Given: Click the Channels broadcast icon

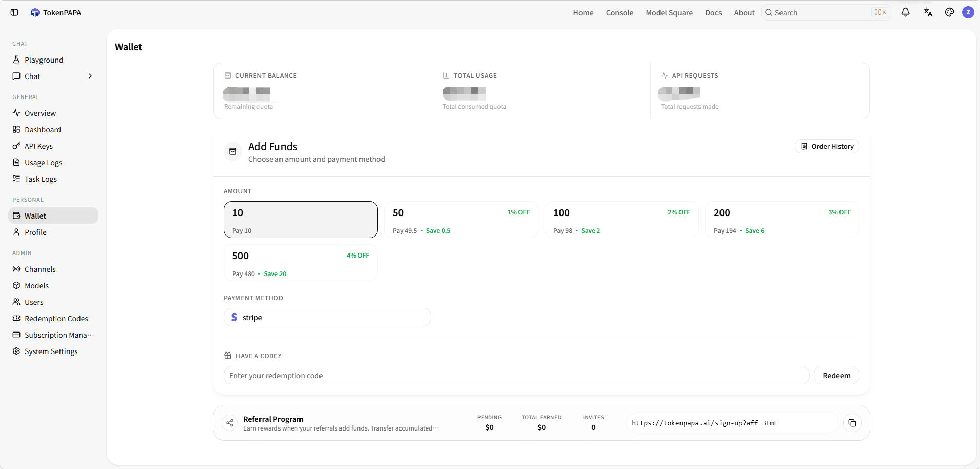Looking at the screenshot, I should (x=16, y=269).
